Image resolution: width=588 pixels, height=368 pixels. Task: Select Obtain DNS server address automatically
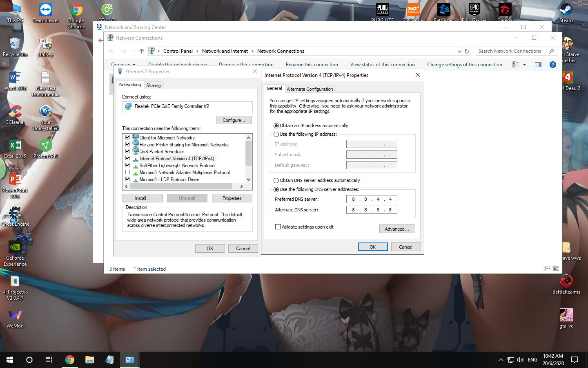click(x=276, y=180)
